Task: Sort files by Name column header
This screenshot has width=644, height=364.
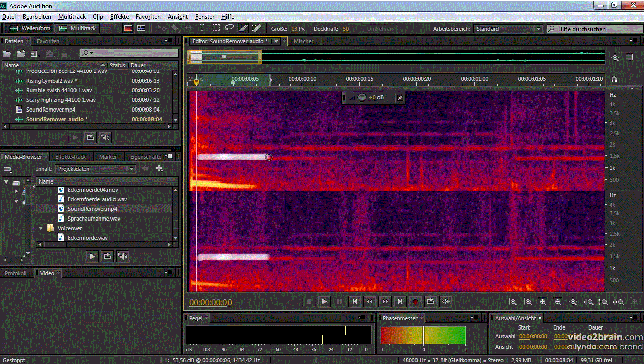Action: tap(54, 65)
